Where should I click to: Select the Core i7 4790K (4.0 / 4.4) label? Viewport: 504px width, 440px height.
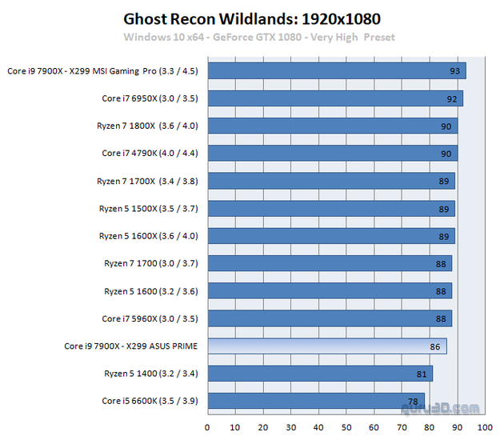pos(150,153)
